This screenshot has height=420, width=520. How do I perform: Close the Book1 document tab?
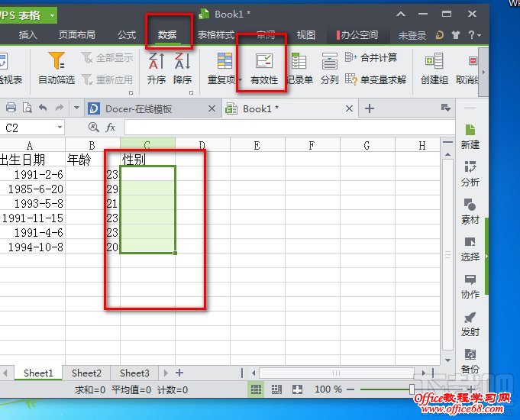(x=349, y=108)
